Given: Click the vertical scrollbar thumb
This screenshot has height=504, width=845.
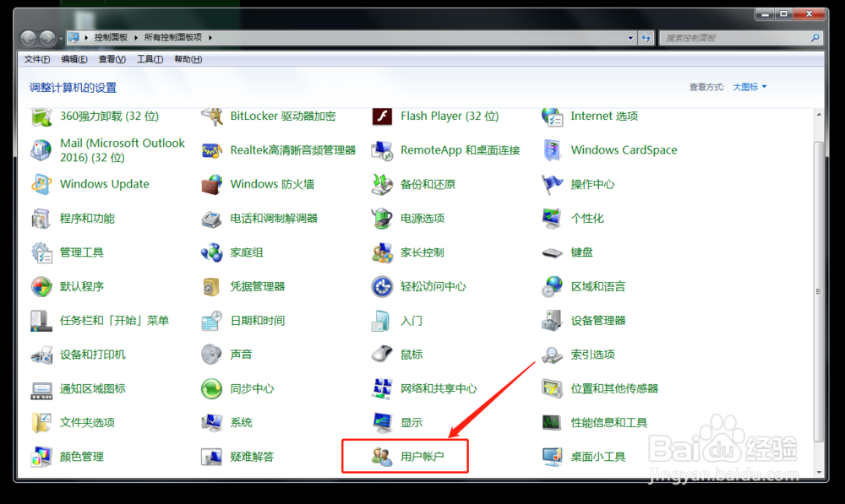Looking at the screenshot, I should (x=819, y=291).
